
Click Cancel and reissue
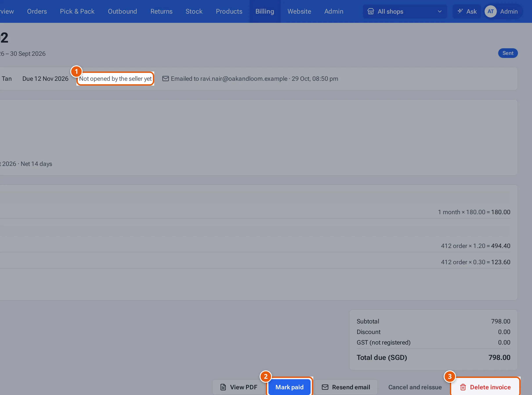[x=415, y=387]
